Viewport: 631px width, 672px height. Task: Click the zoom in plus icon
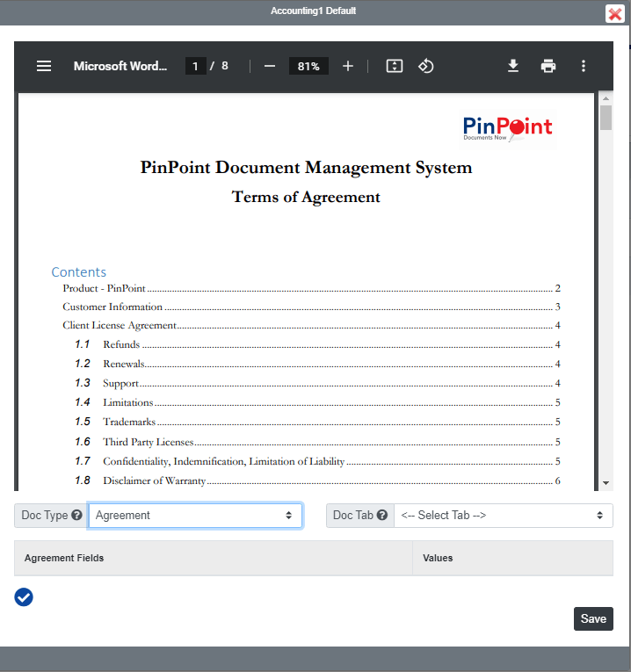click(x=348, y=66)
